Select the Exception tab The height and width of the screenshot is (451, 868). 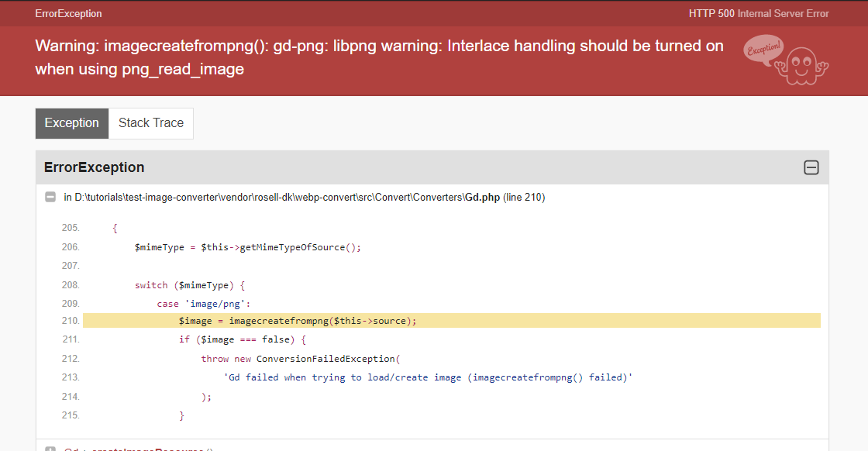[x=71, y=122]
